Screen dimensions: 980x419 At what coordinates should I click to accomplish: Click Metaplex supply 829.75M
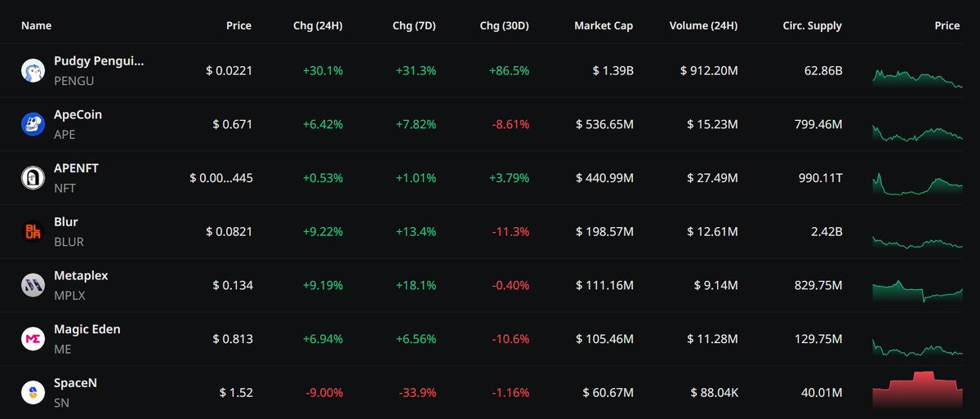(817, 286)
